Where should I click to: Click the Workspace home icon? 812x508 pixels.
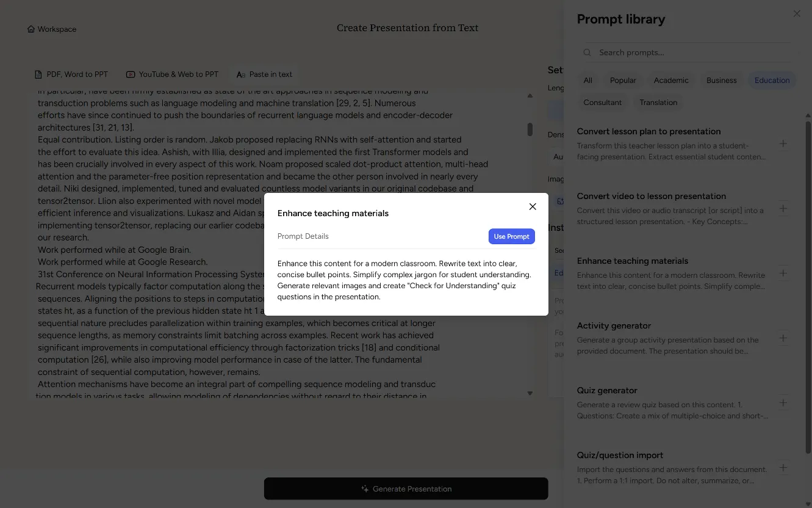(x=31, y=29)
